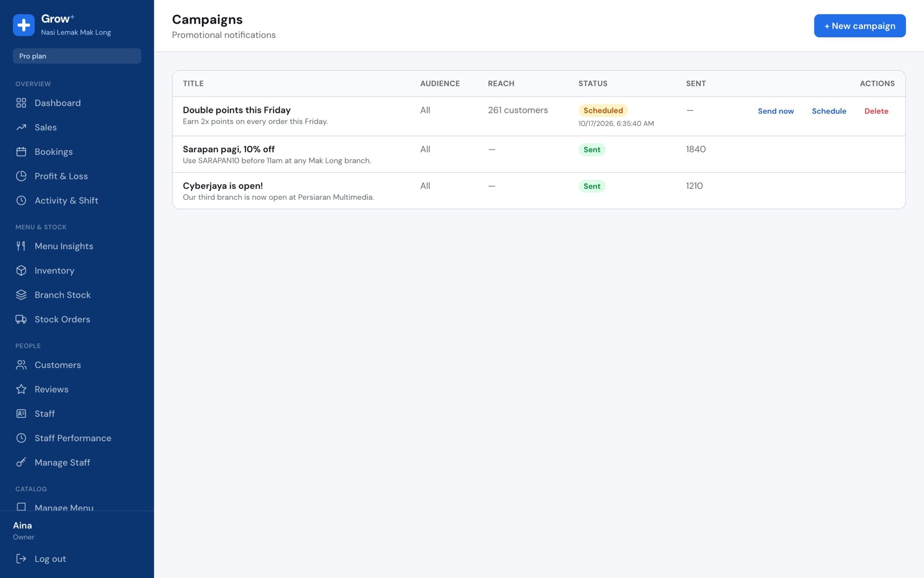Viewport: 924px width, 578px height.
Task: Send the Double points campaign now
Action: [776, 111]
